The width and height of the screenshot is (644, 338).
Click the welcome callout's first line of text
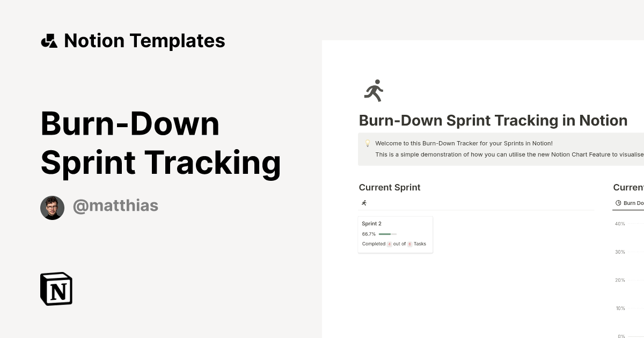coord(464,143)
